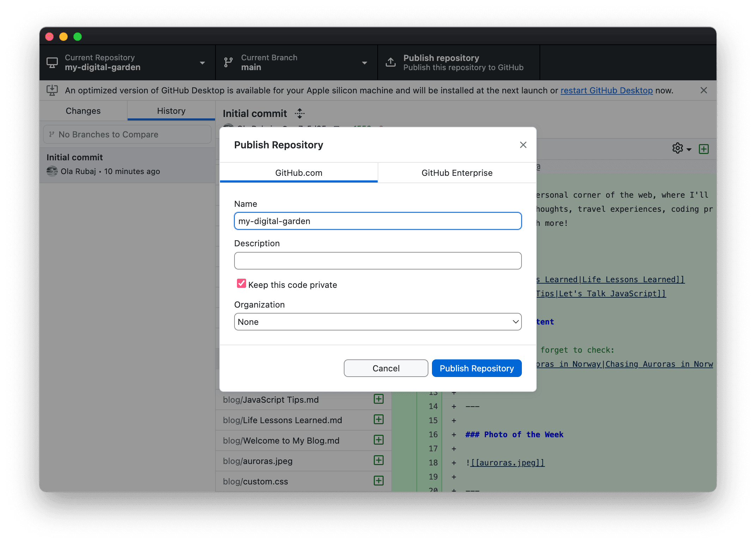Click the repository Name field
The width and height of the screenshot is (756, 544).
pyautogui.click(x=378, y=221)
